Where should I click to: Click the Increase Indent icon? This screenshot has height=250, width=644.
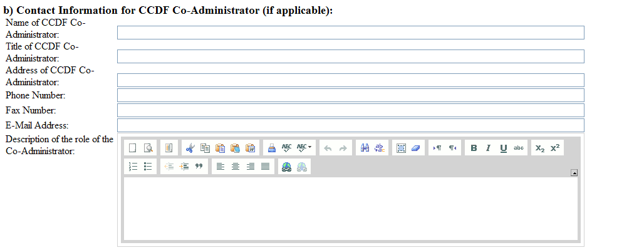184,166
